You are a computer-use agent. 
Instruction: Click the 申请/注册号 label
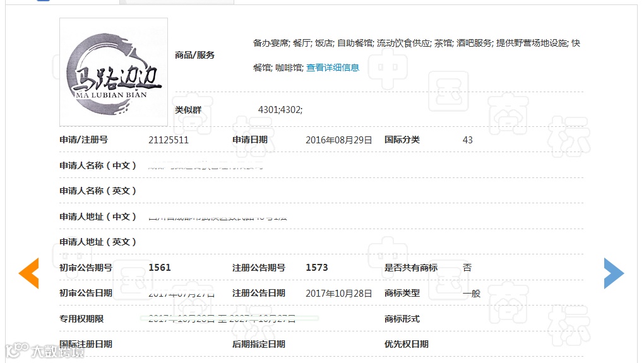(84, 140)
